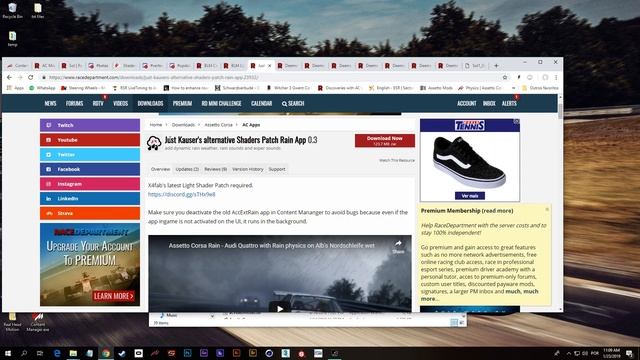The height and width of the screenshot is (360, 640).
Task: Go to AC Apps in the breadcrumb
Action: pos(251,125)
